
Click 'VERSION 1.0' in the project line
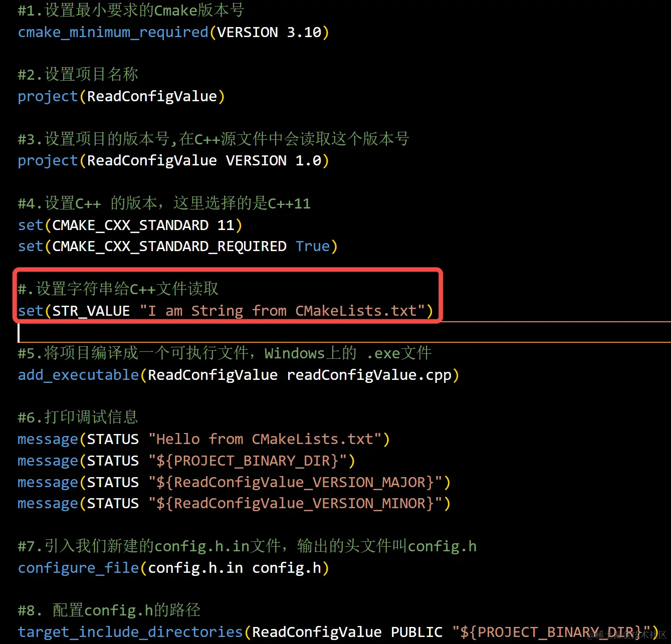[x=273, y=160]
